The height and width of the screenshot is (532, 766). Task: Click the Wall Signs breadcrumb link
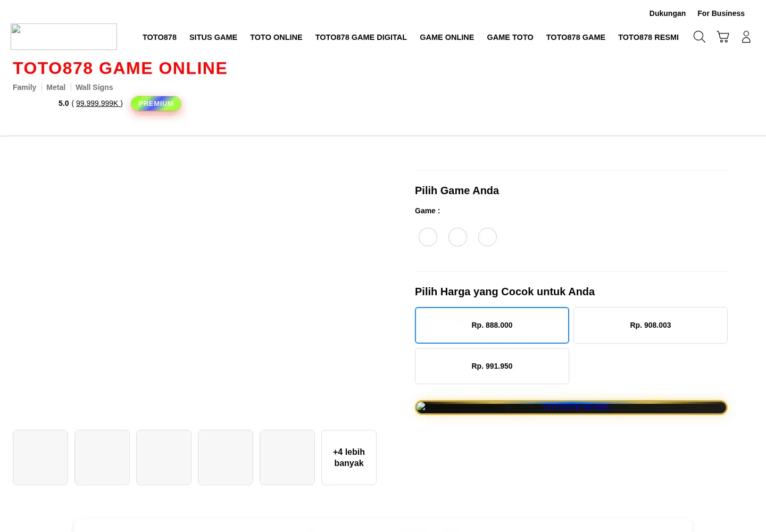pos(94,87)
